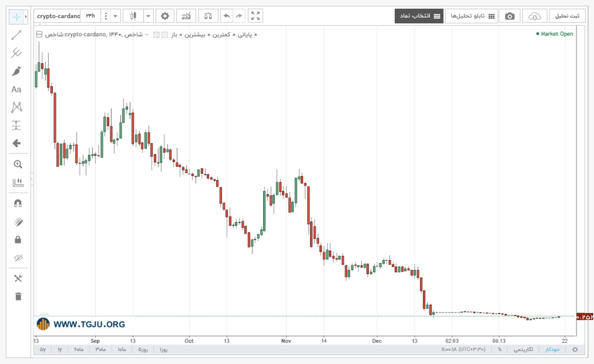Select the ruler measure tool
The width and height of the screenshot is (594, 364).
coord(18,182)
